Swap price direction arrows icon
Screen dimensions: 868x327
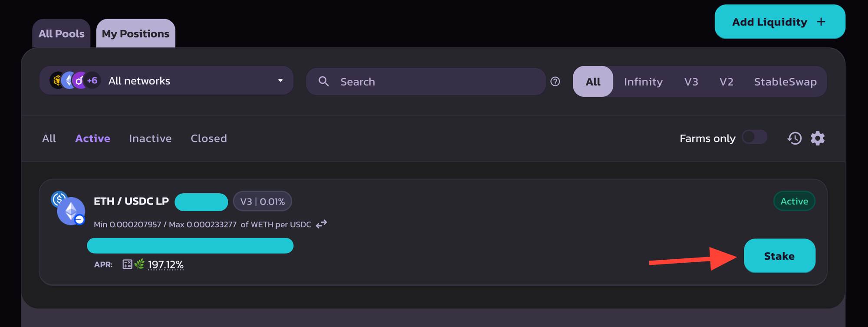tap(321, 224)
